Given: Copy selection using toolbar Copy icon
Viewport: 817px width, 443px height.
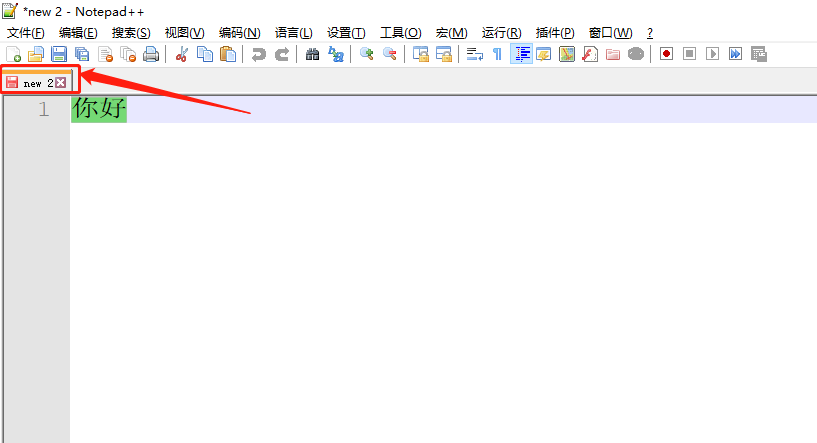Looking at the screenshot, I should (205, 54).
